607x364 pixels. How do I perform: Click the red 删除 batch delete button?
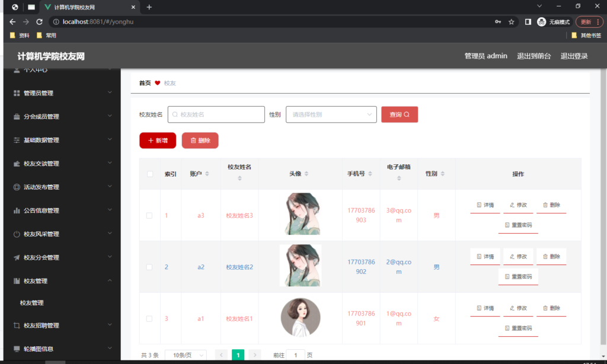(200, 141)
